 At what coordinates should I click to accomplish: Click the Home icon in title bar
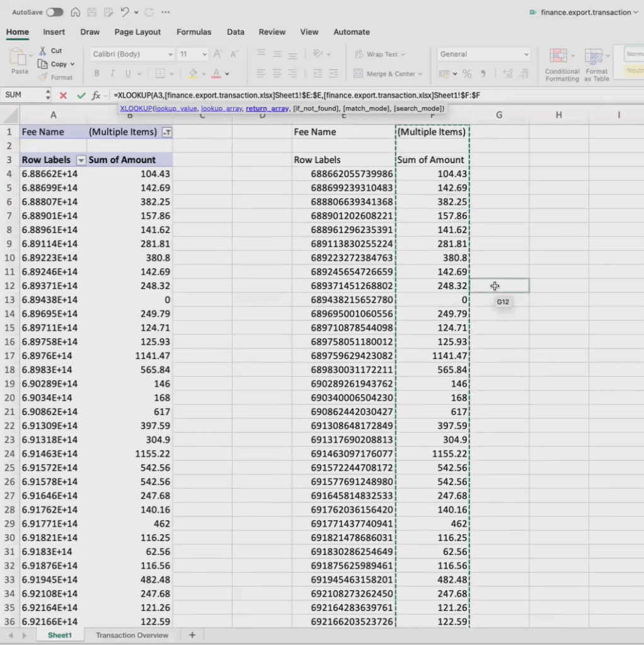tap(76, 12)
